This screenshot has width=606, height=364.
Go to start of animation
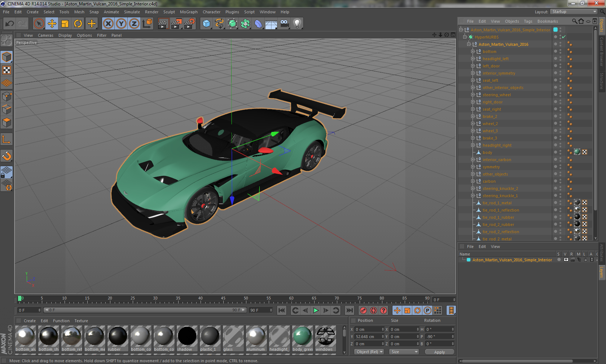click(x=282, y=310)
